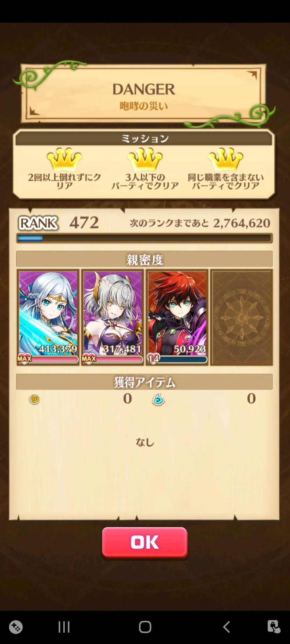The height and width of the screenshot is (644, 290).
Task: Tap the Android back navigation arrow
Action: (226, 627)
